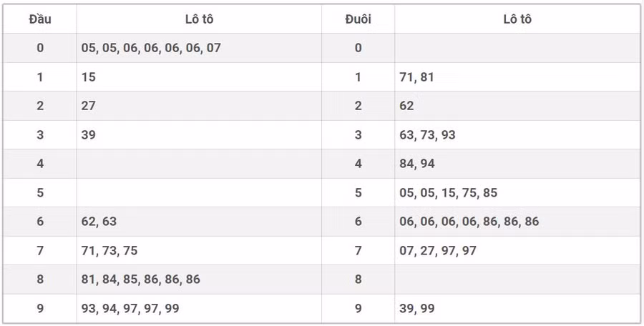
Task: Click the empty Lô tô cell for Đuôi 8
Action: tap(517, 280)
